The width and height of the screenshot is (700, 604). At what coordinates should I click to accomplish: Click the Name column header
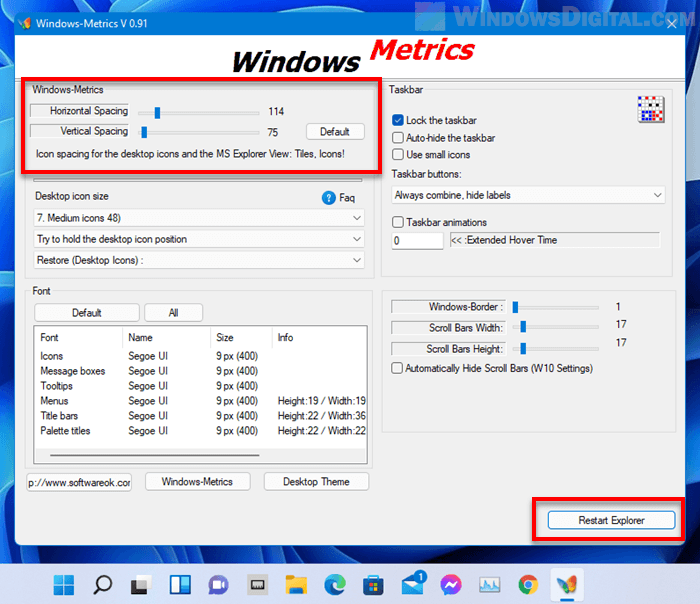pyautogui.click(x=166, y=337)
